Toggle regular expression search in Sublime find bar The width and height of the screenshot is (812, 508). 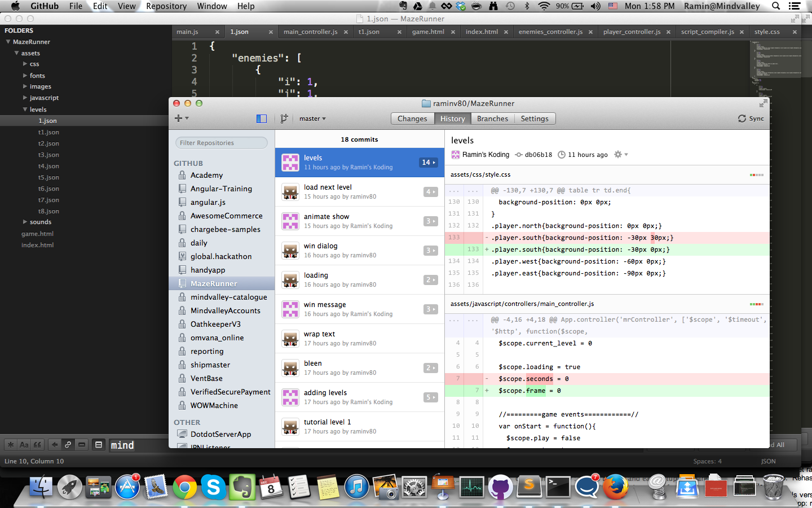[11, 445]
